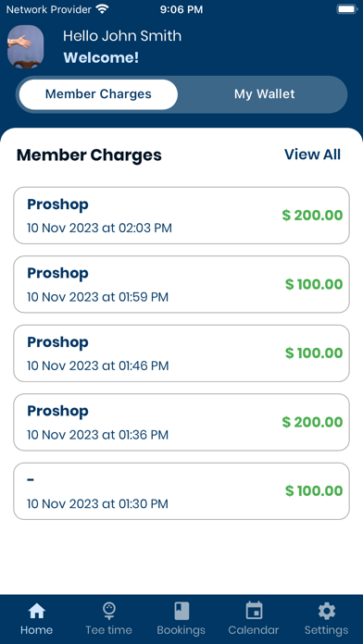Open the Calendar icon in bottom bar

254,611
